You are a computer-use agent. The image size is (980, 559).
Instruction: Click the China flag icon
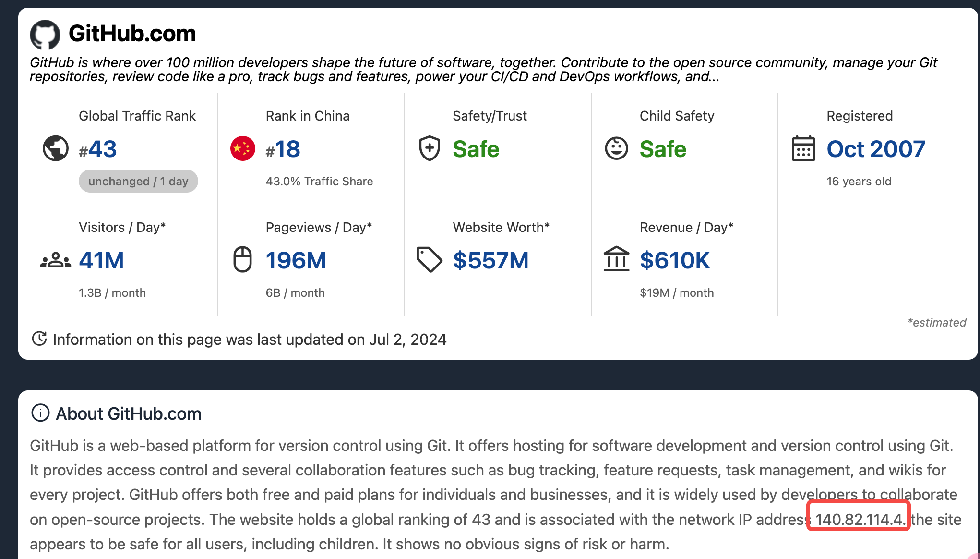pyautogui.click(x=243, y=148)
